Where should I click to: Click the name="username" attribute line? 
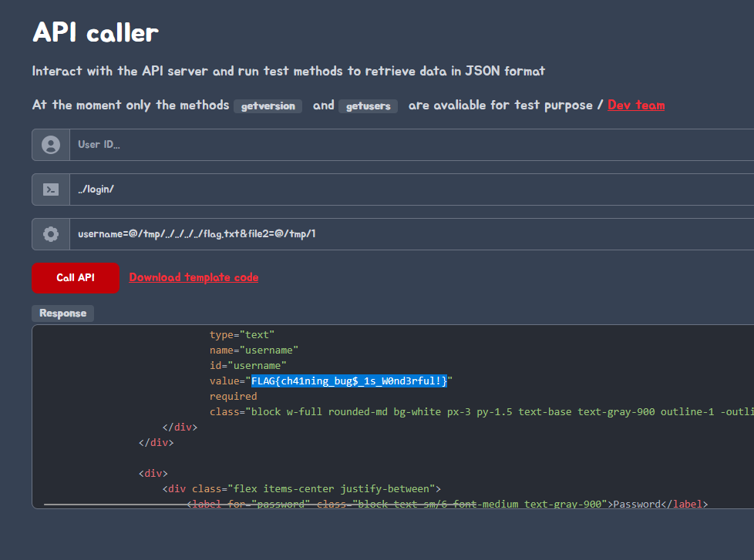(254, 350)
